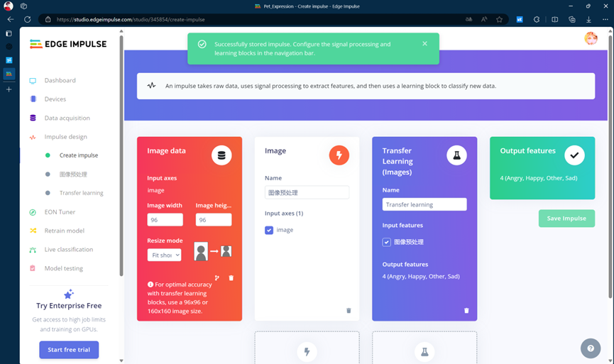Screen dimensions: 614x364
Task: Edit the Image height field
Action: [x=214, y=219]
